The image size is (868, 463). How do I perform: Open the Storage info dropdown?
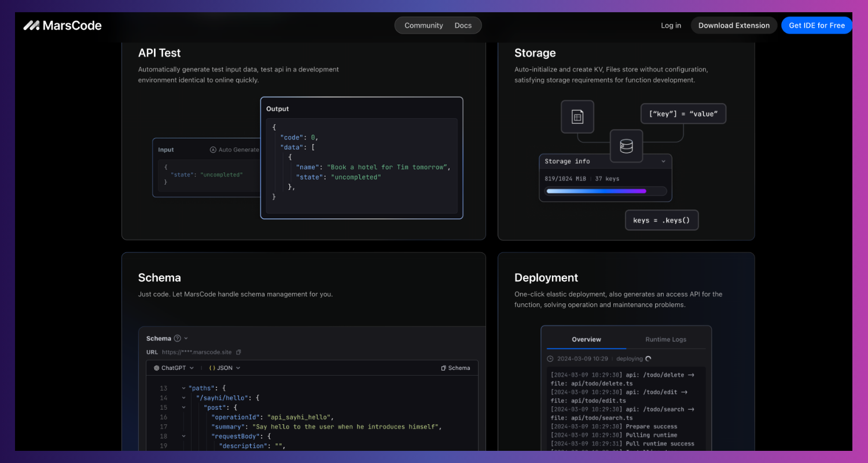tap(663, 161)
